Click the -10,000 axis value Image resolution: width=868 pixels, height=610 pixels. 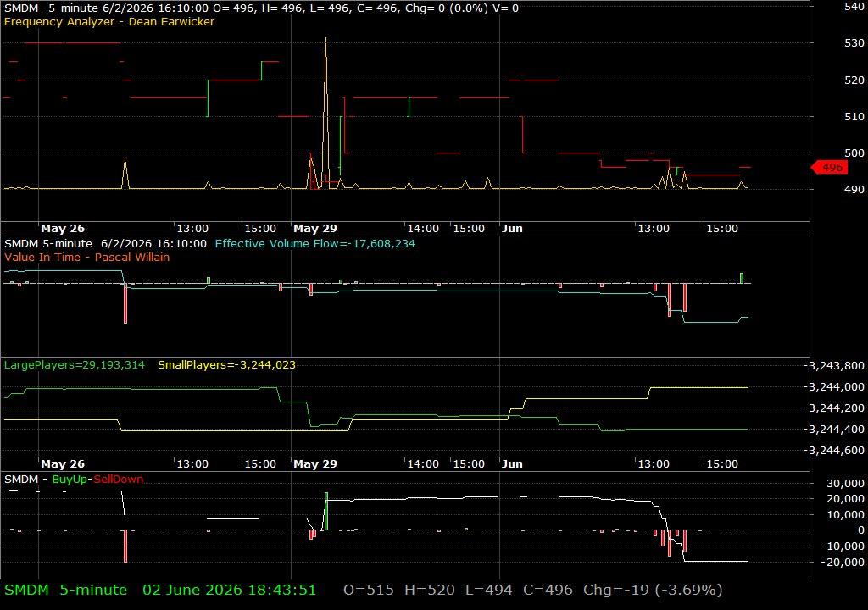click(x=843, y=546)
